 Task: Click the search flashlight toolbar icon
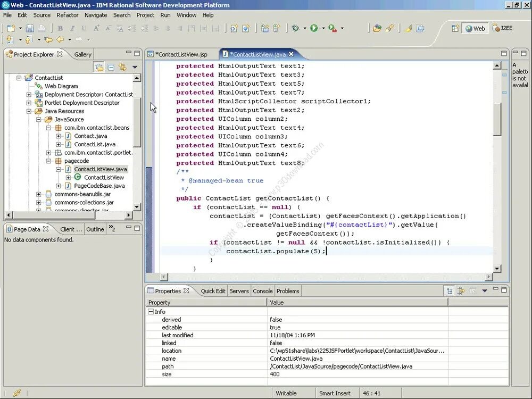click(389, 29)
